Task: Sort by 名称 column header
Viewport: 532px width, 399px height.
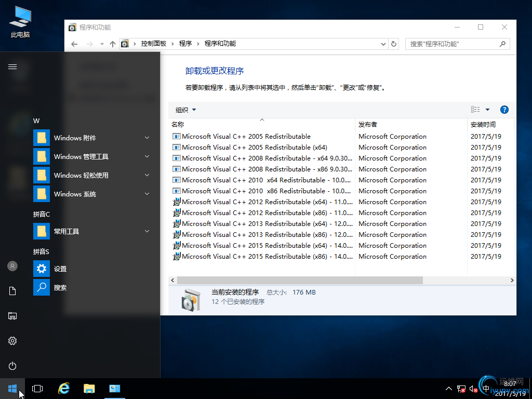Action: pyautogui.click(x=262, y=124)
